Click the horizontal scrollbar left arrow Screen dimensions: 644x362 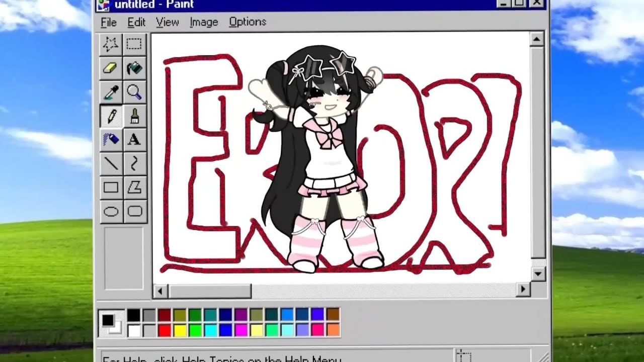160,290
